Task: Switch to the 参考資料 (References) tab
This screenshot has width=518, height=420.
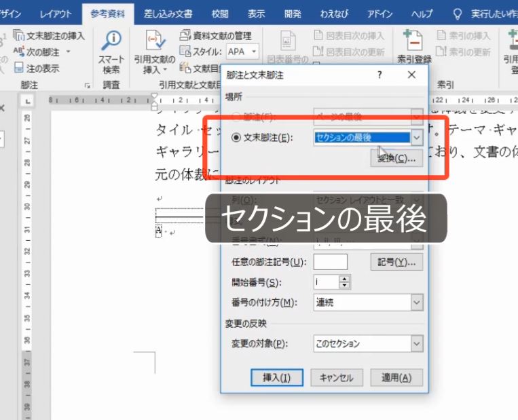Action: [108, 14]
